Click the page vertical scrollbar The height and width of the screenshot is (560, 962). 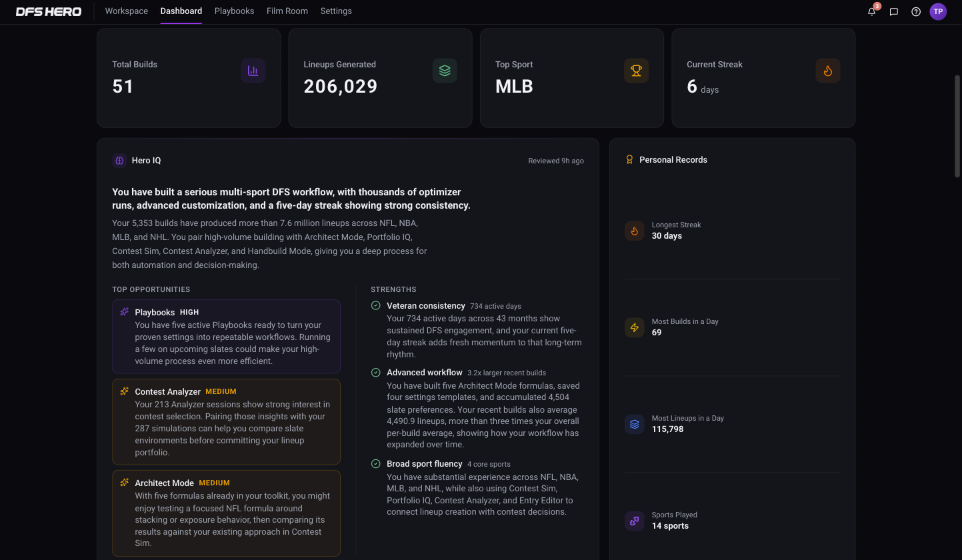pyautogui.click(x=957, y=127)
